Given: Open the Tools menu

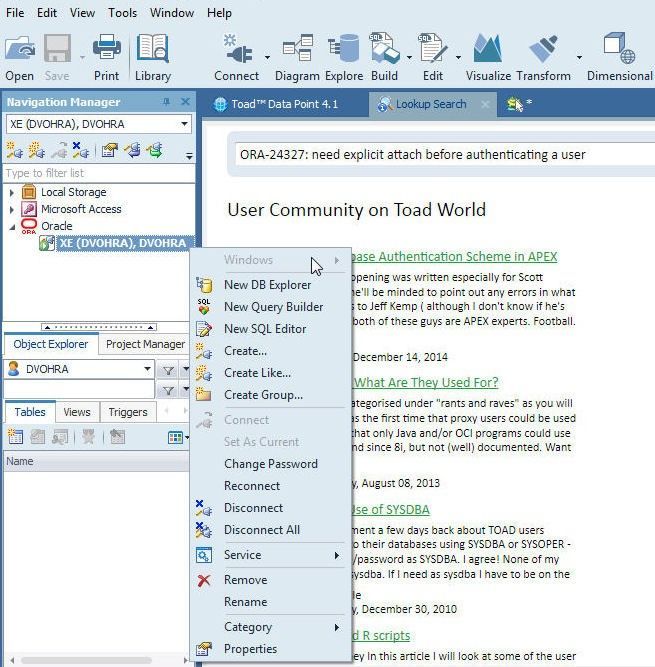Looking at the screenshot, I should point(122,13).
